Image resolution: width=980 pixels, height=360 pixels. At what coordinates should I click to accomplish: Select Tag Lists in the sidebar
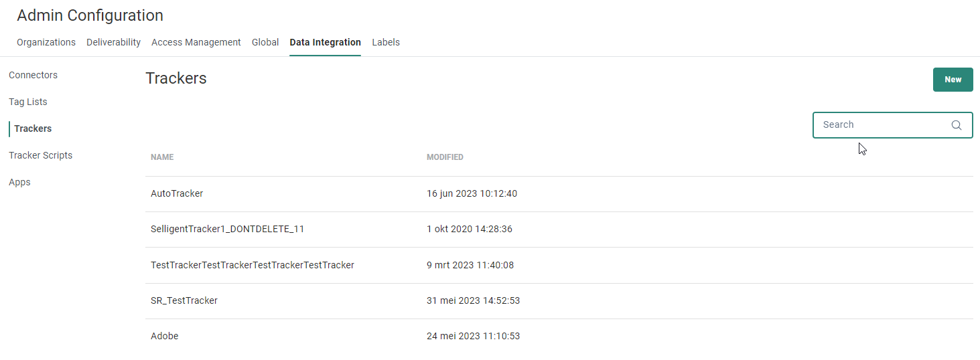[x=27, y=102]
